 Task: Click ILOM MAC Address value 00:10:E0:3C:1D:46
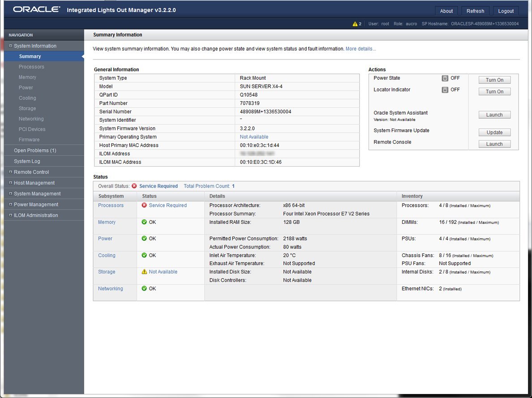[x=261, y=162]
